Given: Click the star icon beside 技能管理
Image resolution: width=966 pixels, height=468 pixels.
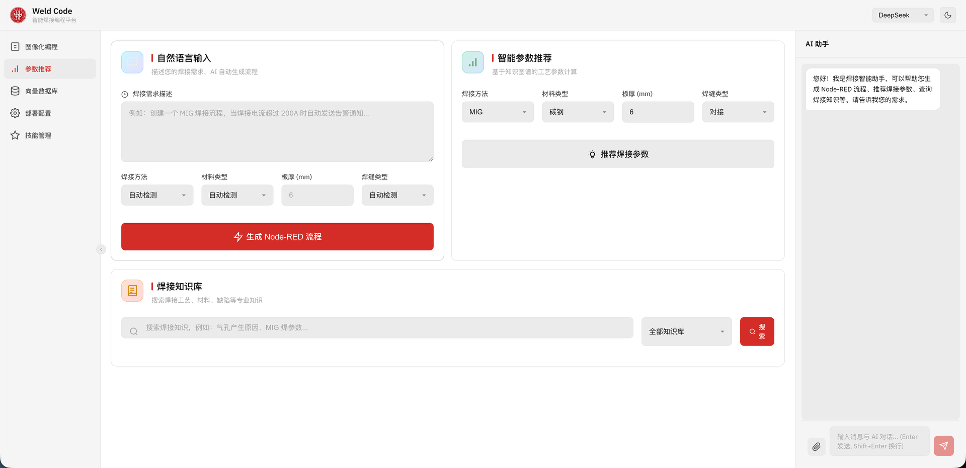Looking at the screenshot, I should point(15,134).
